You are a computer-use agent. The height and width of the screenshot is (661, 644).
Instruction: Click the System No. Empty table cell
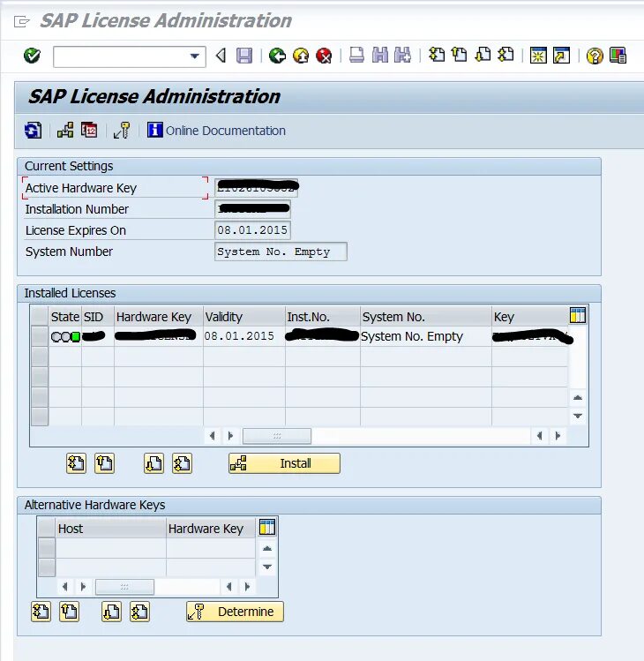coord(426,336)
